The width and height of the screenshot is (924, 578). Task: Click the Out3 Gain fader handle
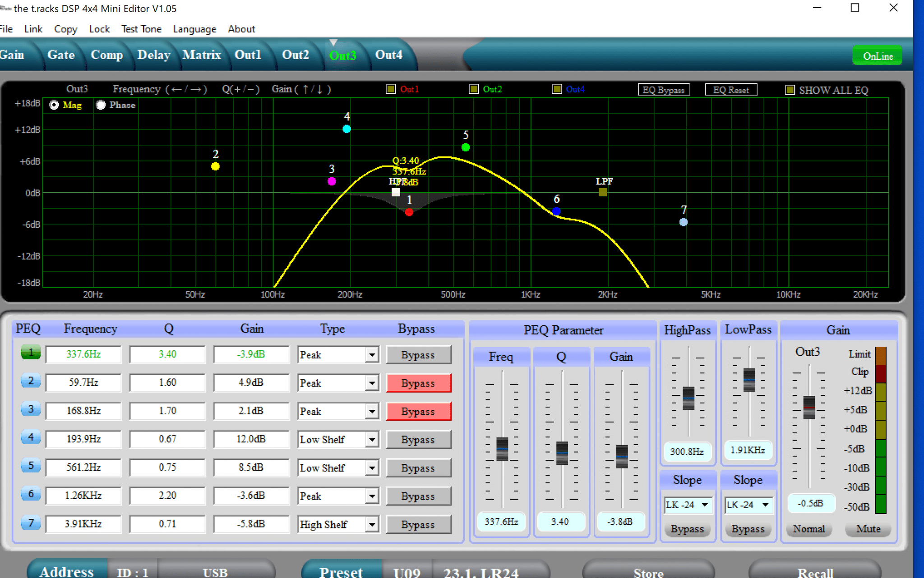809,408
